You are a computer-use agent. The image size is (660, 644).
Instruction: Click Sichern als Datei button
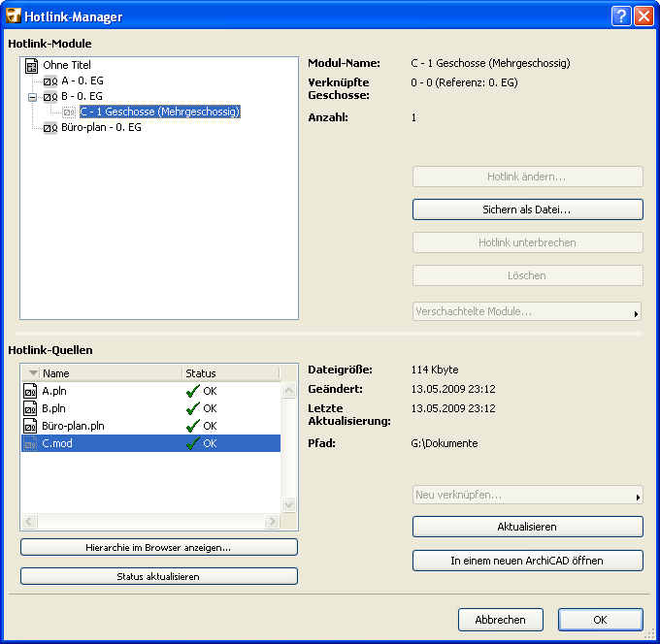(x=527, y=209)
